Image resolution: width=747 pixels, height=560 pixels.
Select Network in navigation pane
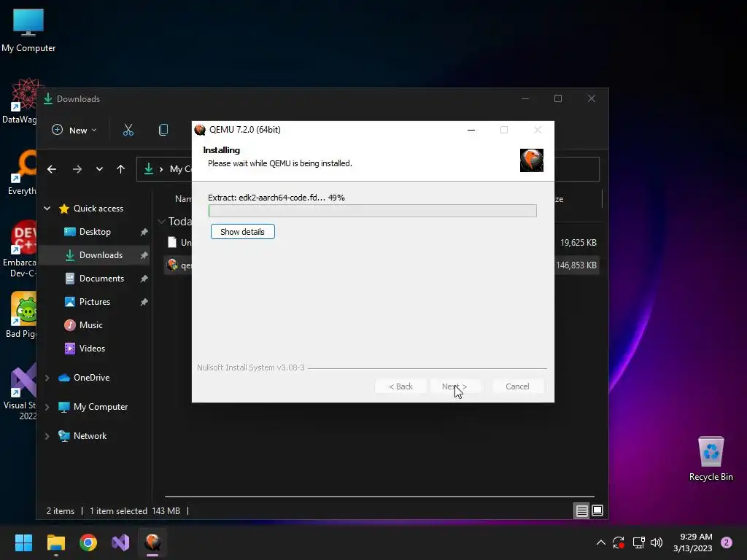pyautogui.click(x=90, y=436)
